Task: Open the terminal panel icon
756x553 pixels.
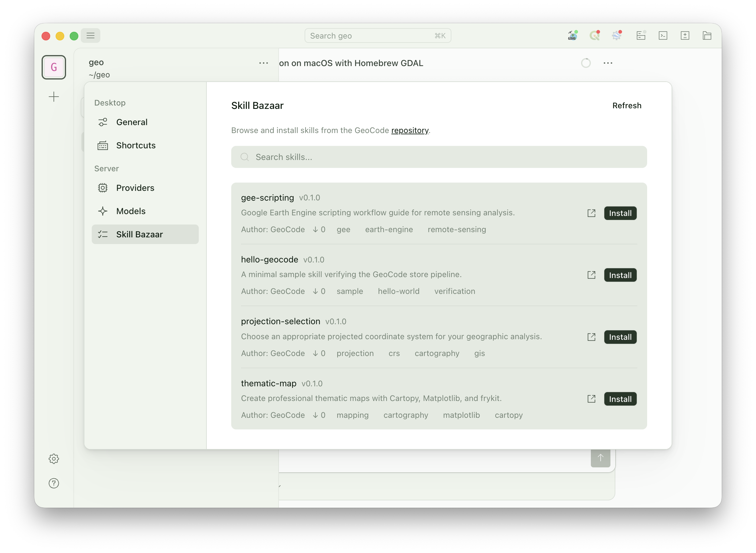Action: 663,35
